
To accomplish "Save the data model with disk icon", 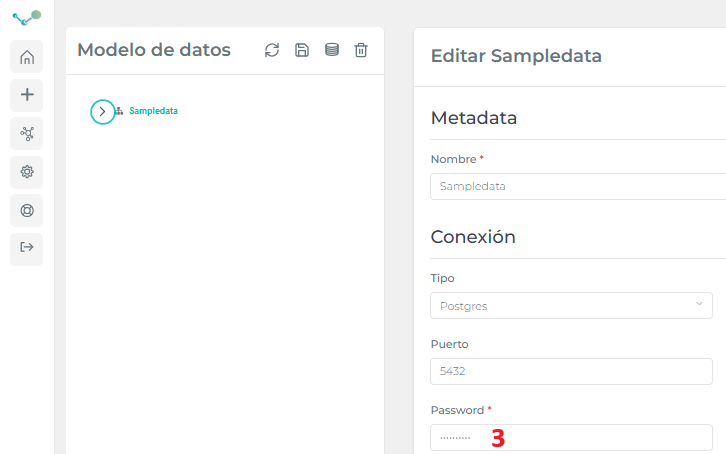I will click(x=302, y=50).
